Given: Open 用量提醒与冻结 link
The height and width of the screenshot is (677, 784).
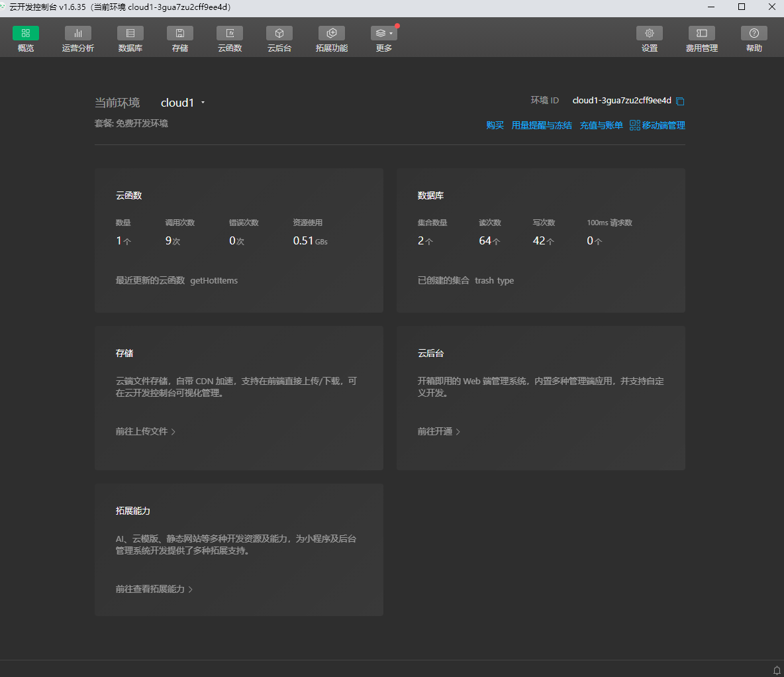Looking at the screenshot, I should click(x=542, y=125).
